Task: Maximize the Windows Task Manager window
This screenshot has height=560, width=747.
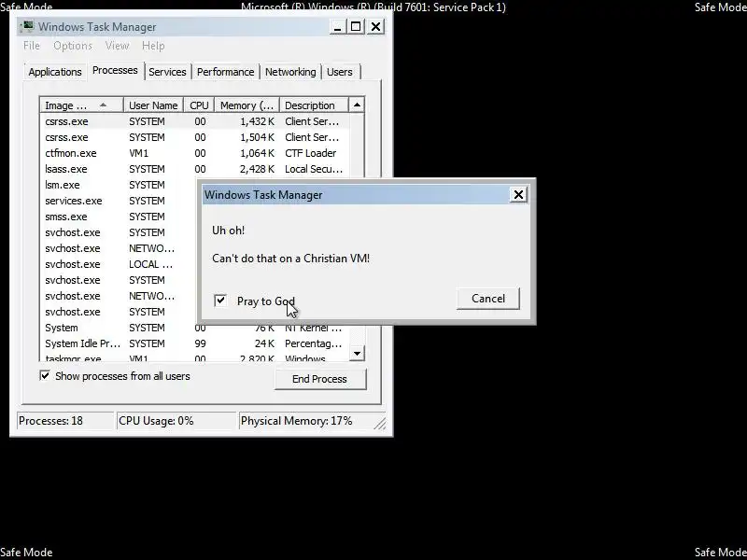Action: pos(356,27)
